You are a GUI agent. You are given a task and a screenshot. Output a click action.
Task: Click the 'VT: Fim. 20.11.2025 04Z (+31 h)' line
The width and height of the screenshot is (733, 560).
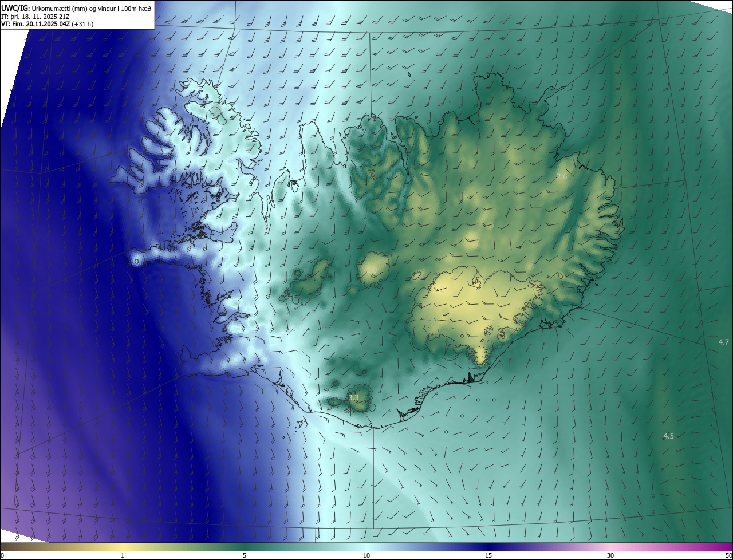(47, 24)
